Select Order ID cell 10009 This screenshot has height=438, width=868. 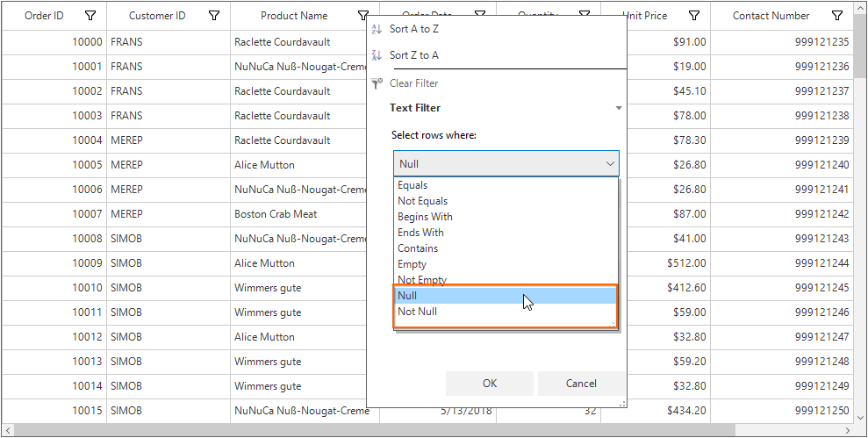pos(54,263)
